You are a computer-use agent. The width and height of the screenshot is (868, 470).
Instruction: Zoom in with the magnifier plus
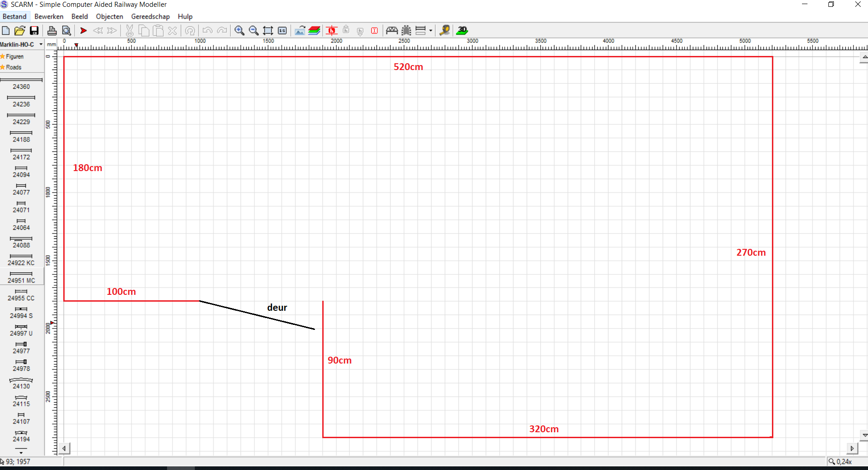[x=239, y=30]
